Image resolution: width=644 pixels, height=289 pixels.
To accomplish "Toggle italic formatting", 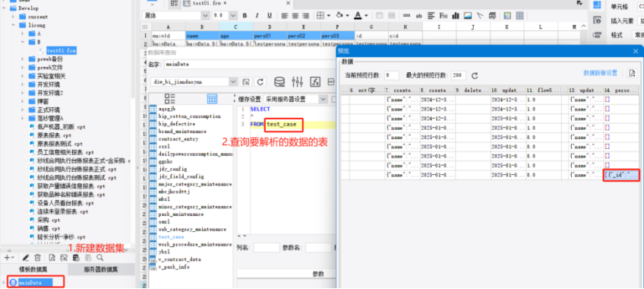I will point(257,16).
